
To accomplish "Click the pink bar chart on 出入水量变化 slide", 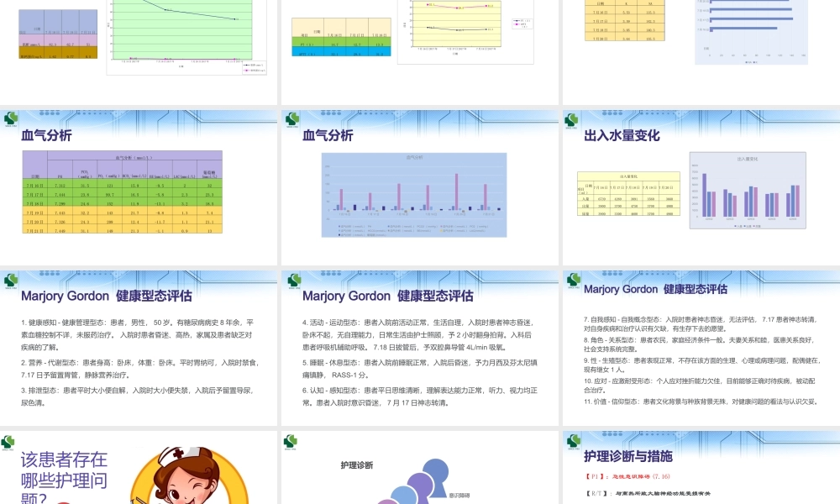I will (x=750, y=189).
